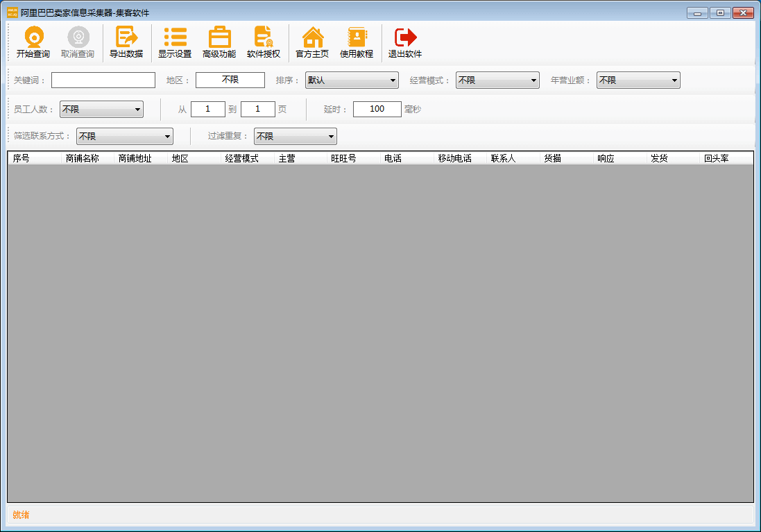761x532 pixels.
Task: Focus the 关键词 keyword input field
Action: [x=103, y=80]
